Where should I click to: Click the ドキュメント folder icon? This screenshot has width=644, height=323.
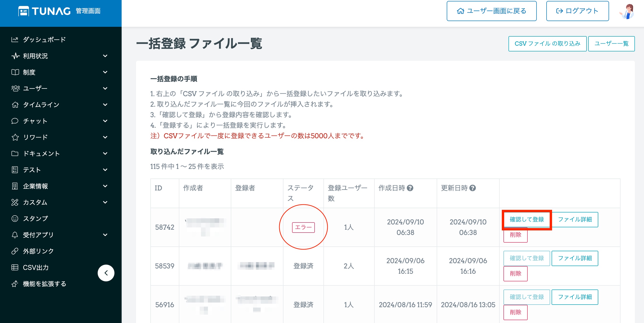coord(15,153)
